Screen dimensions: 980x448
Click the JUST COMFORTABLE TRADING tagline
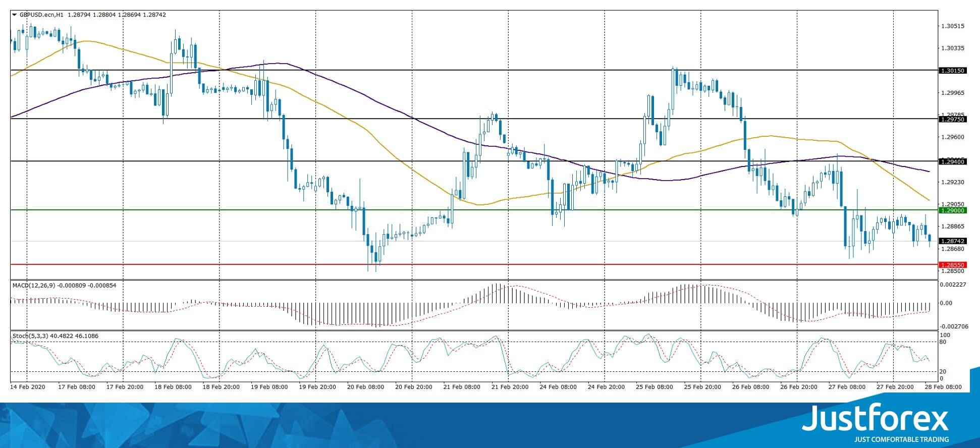click(901, 439)
